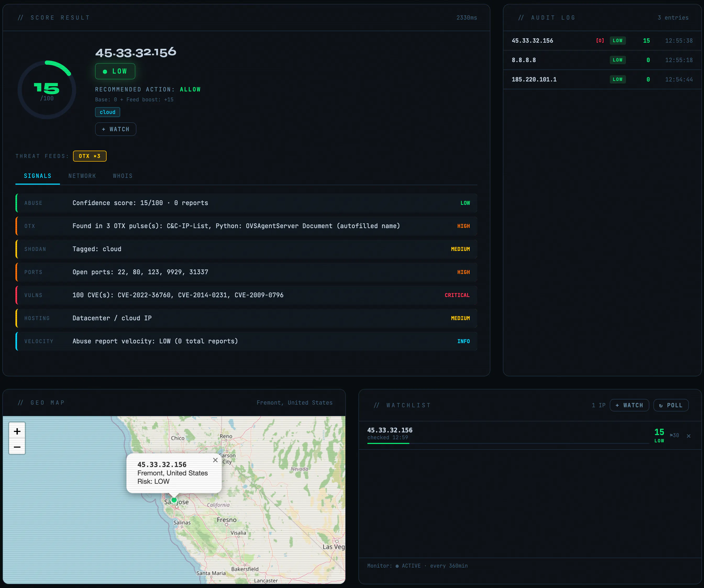Click the OTX ×3 threat feed badge

click(90, 156)
